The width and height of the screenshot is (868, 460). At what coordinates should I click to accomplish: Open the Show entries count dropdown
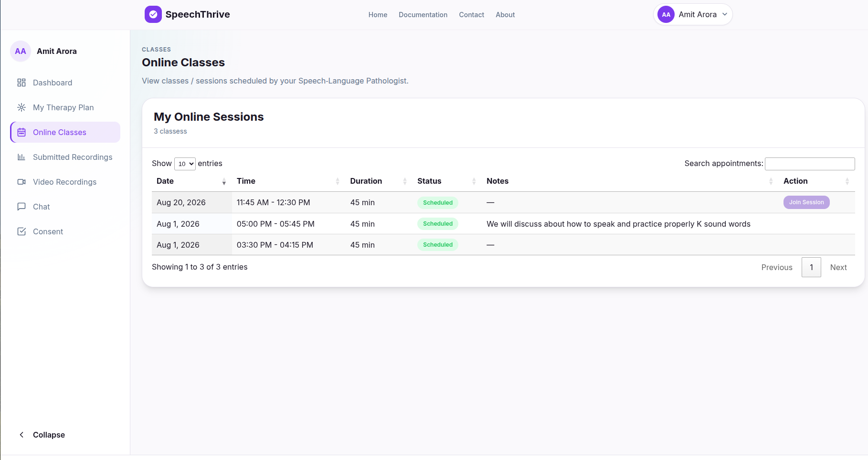[x=185, y=164]
